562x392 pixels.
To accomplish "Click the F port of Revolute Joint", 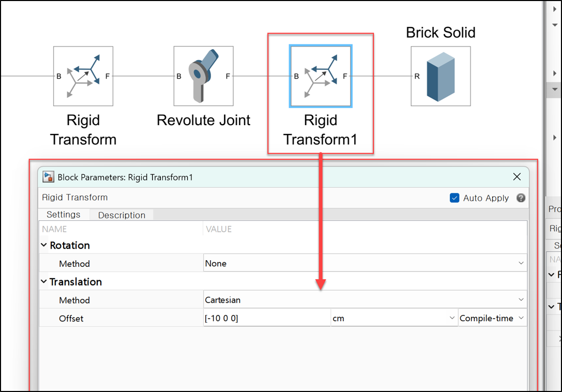I will [x=227, y=77].
